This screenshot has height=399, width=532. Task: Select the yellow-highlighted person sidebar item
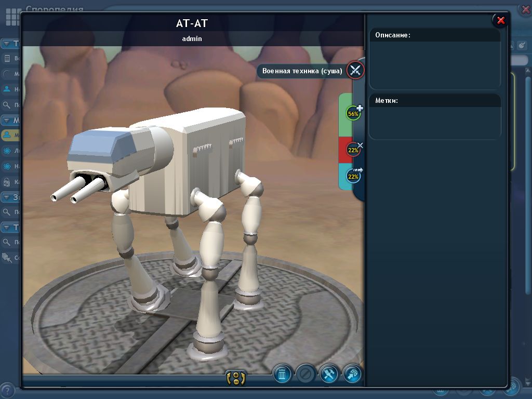coord(10,135)
